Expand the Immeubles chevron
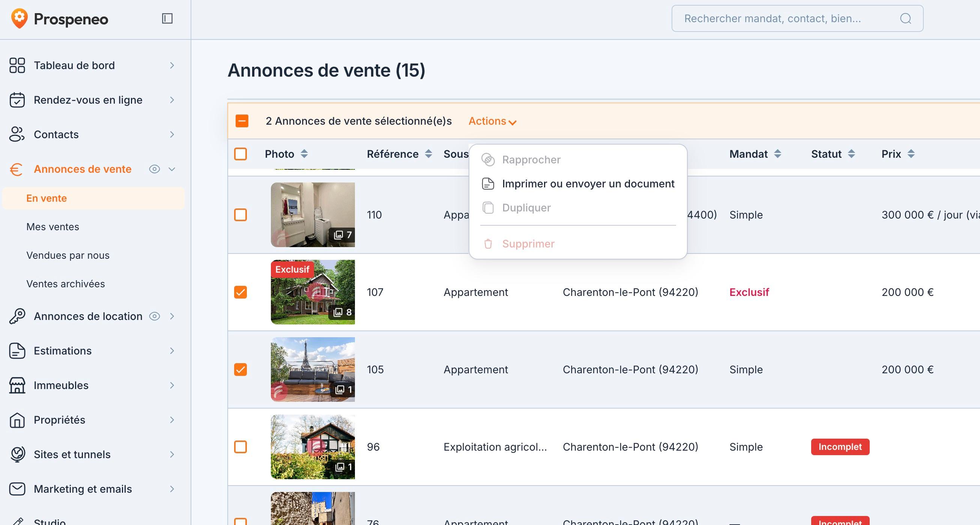 click(x=172, y=385)
